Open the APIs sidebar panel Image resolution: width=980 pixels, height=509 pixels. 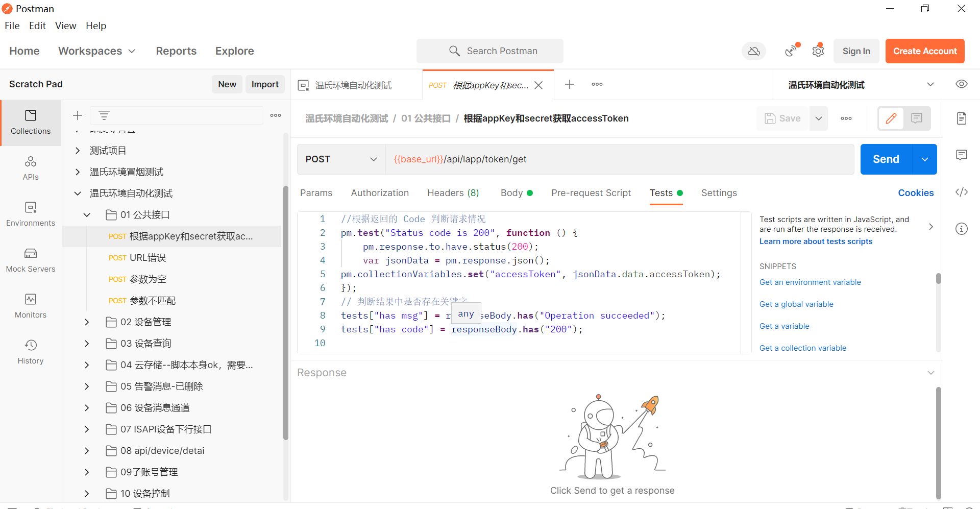pyautogui.click(x=31, y=168)
